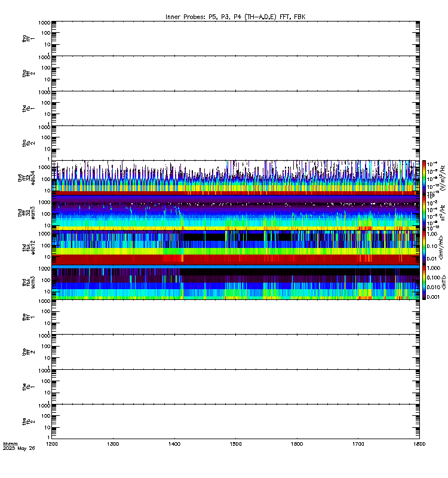Click the "1.000" value on the nT color bar
The image size is (448, 478).
coord(434,268)
